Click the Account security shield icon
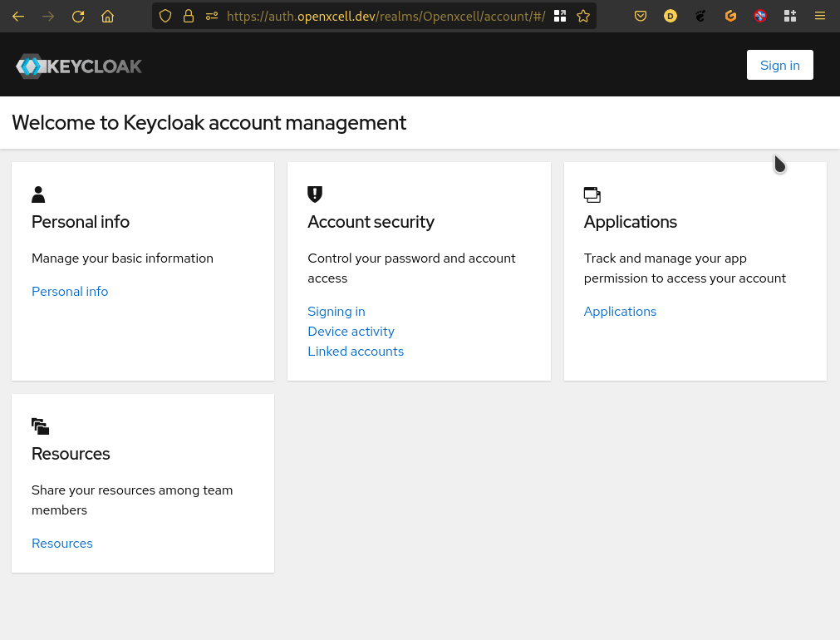This screenshot has width=840, height=640. pos(315,194)
